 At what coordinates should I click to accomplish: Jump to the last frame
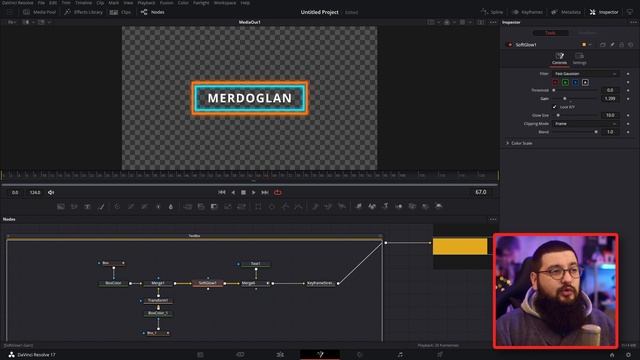(265, 192)
